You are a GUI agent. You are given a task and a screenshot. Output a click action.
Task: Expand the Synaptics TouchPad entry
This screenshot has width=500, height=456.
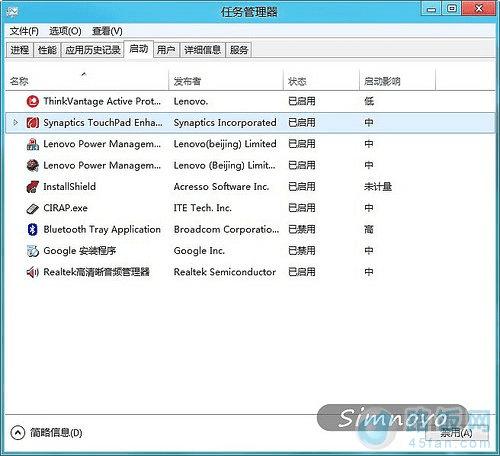[x=15, y=123]
